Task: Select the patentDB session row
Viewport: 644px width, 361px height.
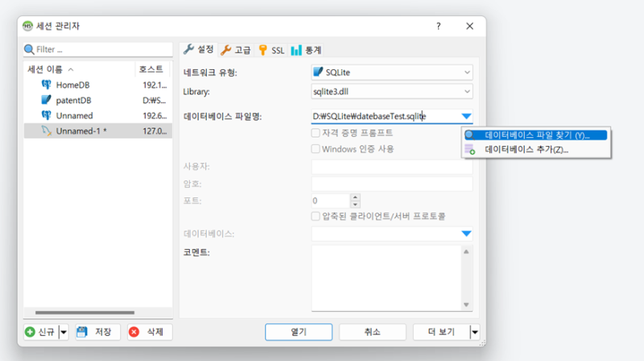Action: (97, 100)
